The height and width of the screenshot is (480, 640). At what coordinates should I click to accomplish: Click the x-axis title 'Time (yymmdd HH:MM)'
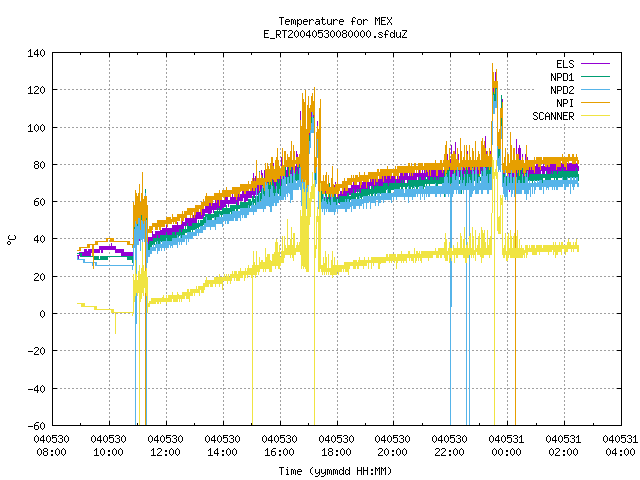point(335,471)
